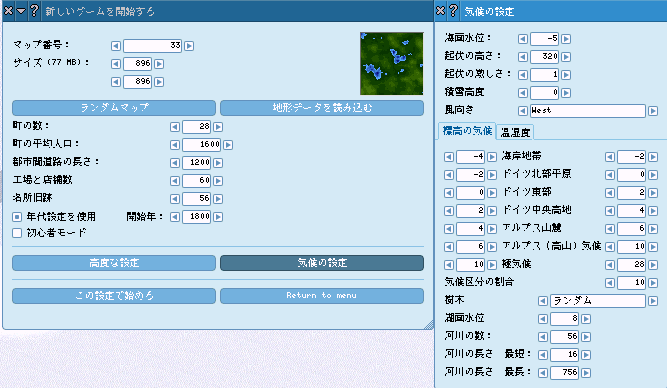Increase the 10 value right of アルプス（高山）気候
The height and width of the screenshot is (388, 667).
click(x=653, y=247)
